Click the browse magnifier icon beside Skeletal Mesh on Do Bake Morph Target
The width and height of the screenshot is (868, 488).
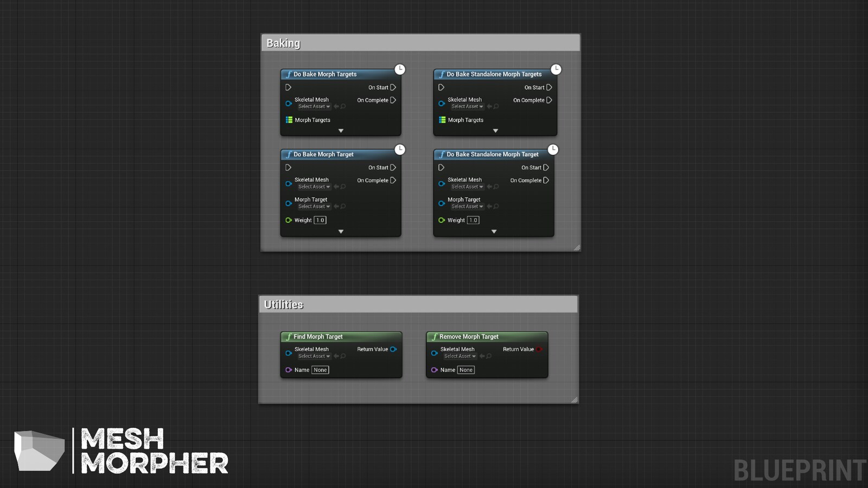tap(343, 187)
